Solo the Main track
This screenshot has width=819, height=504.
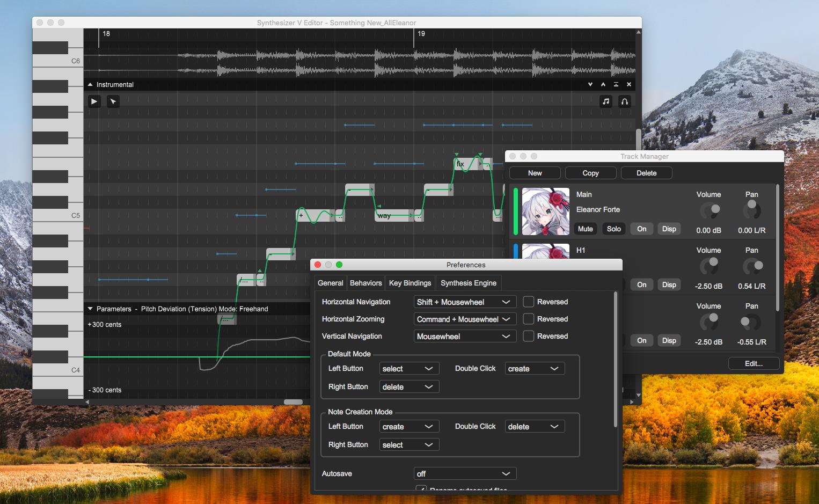(x=614, y=229)
